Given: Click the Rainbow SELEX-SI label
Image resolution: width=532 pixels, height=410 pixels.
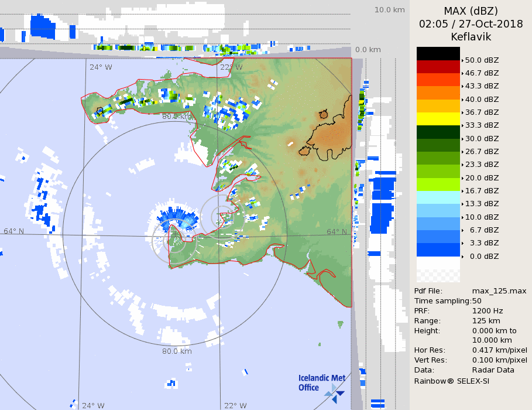Looking at the screenshot, I should pyautogui.click(x=451, y=381).
